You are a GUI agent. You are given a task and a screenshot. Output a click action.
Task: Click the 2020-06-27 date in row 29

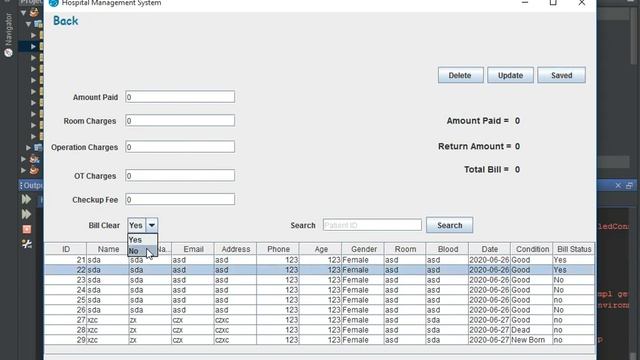[x=489, y=340]
